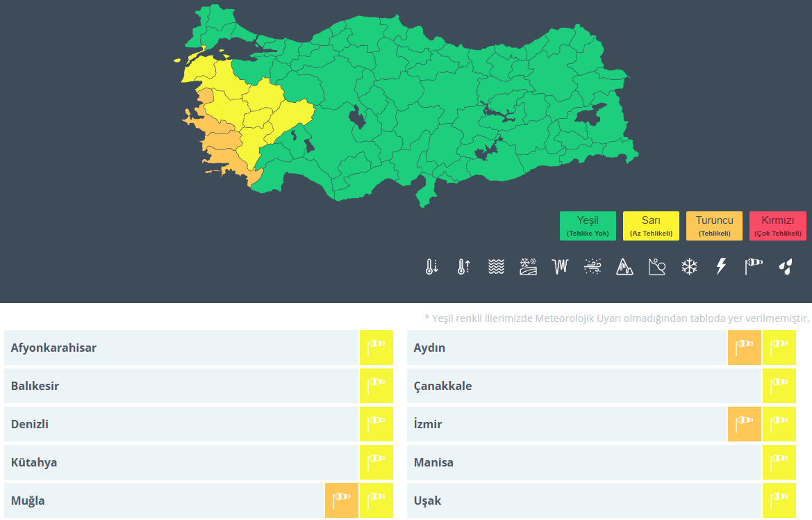This screenshot has height=520, width=812.
Task: Select the Kütahya row name
Action: pos(33,462)
